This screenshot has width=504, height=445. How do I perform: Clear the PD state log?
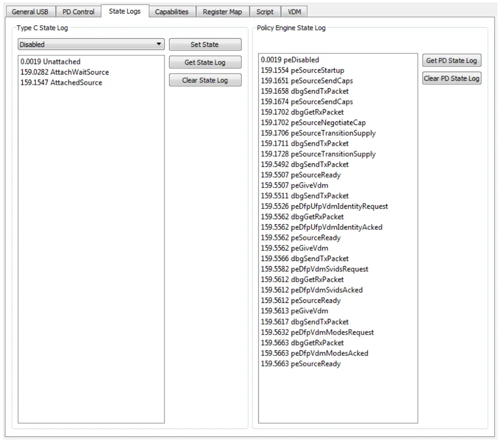pos(451,78)
